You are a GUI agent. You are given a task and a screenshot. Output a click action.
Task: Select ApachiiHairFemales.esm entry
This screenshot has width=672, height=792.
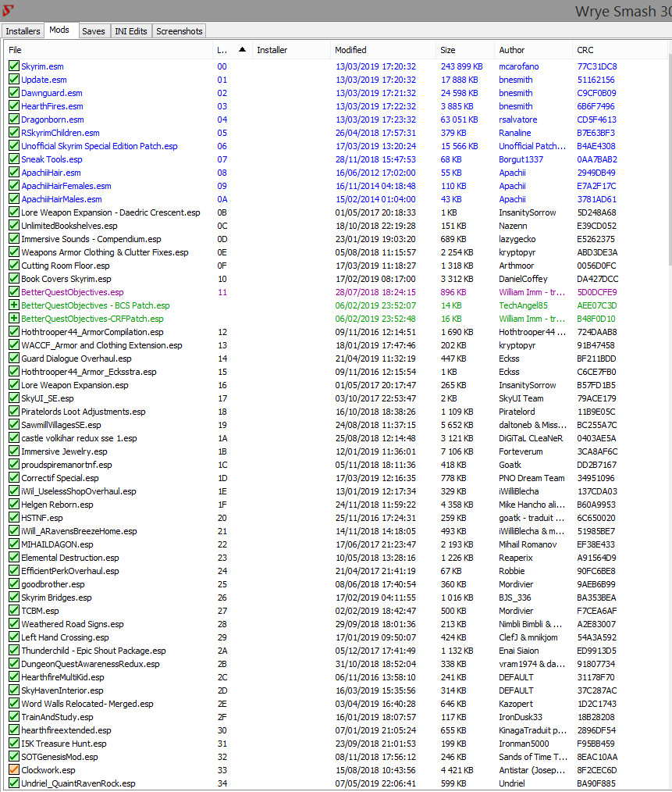tap(66, 186)
